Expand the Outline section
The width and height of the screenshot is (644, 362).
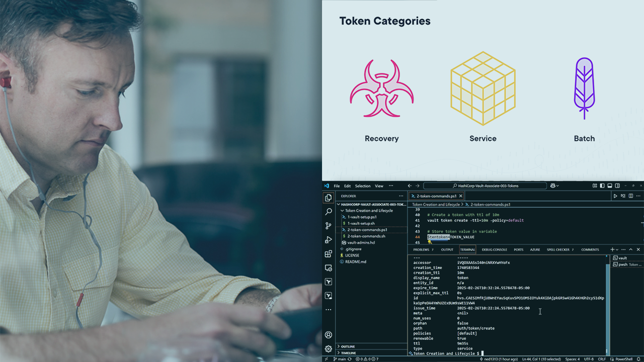point(348,346)
